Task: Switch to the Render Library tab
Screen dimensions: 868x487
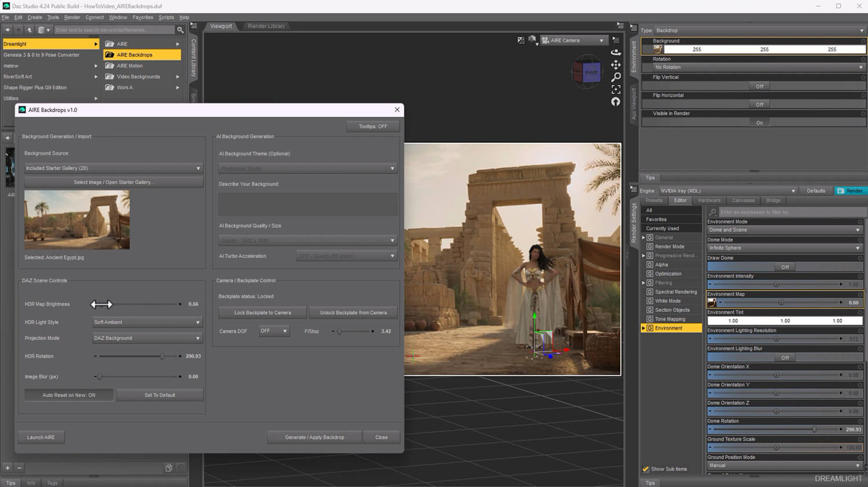Action: click(x=266, y=26)
